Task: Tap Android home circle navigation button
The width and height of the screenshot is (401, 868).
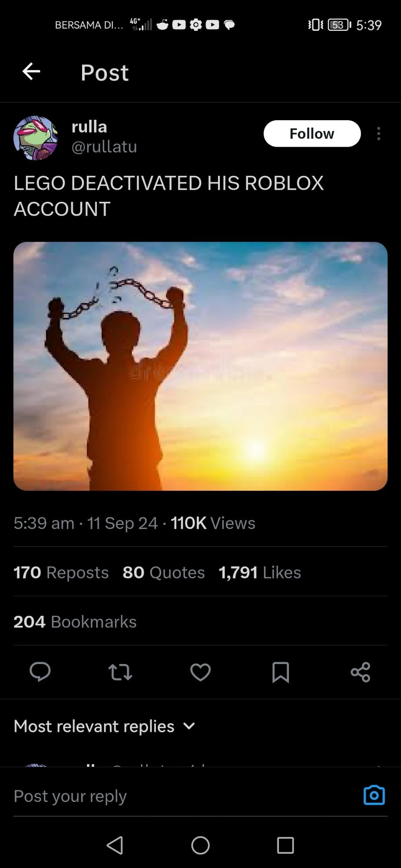Action: click(x=200, y=845)
